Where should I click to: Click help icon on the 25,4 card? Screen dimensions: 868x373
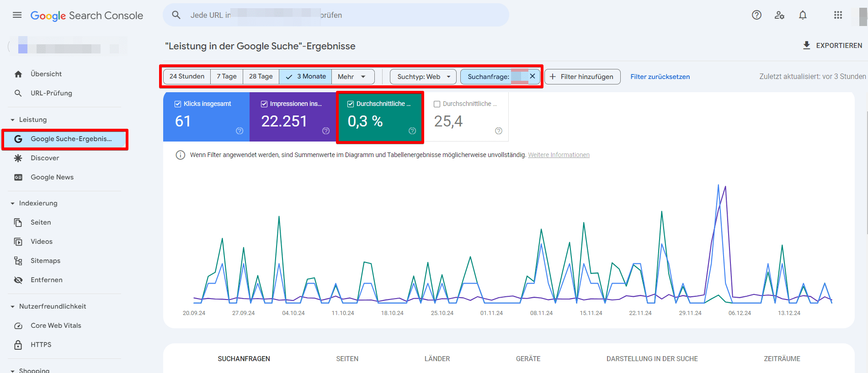[499, 131]
